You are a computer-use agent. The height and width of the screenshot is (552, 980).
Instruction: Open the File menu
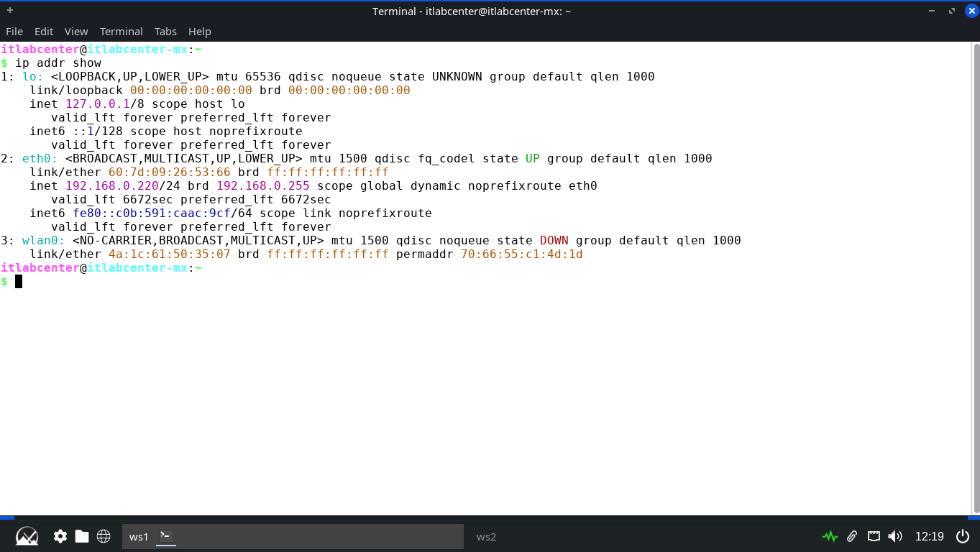tap(14, 32)
